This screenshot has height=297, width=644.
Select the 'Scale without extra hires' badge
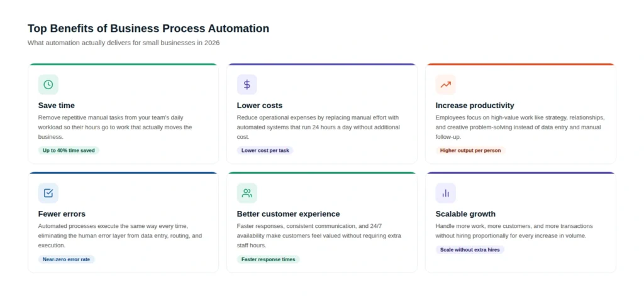(470, 249)
